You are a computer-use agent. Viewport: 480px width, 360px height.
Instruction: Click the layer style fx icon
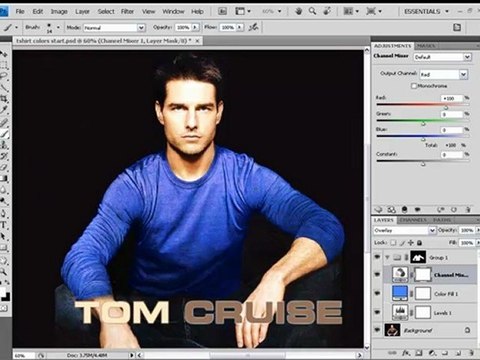[x=405, y=353]
